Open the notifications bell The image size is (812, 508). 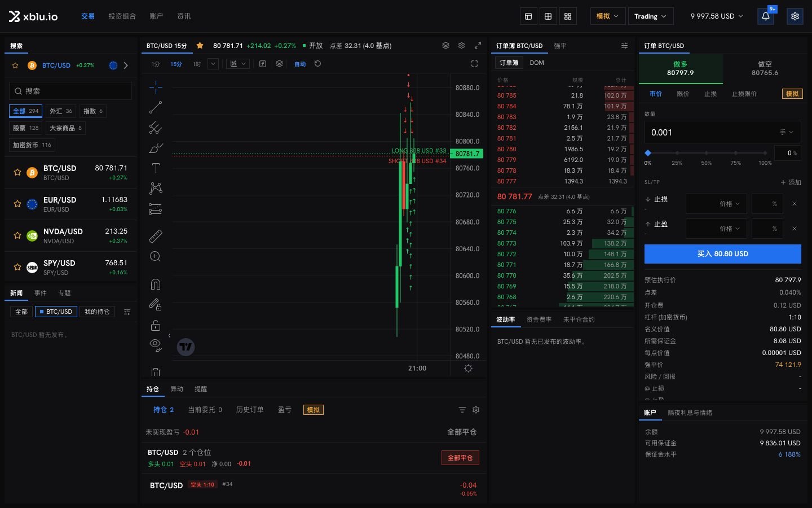(766, 16)
